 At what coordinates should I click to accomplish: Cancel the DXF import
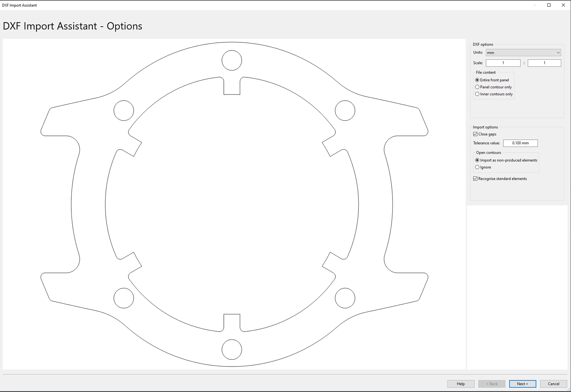click(x=553, y=384)
